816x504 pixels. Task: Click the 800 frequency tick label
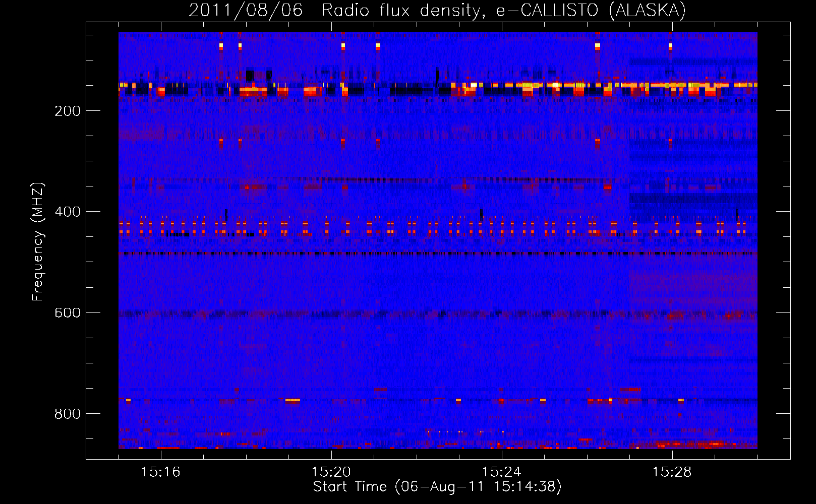68,414
